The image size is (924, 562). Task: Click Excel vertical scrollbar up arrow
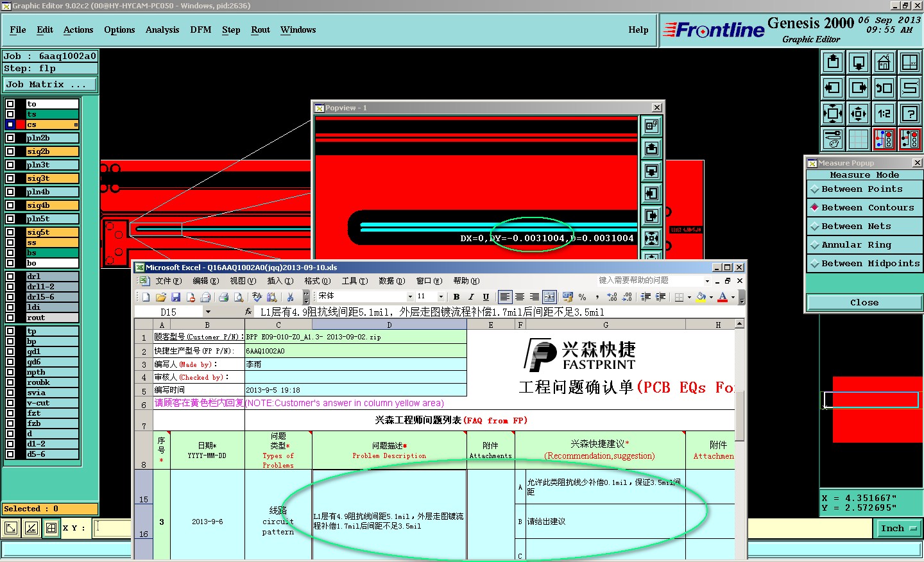coord(740,324)
